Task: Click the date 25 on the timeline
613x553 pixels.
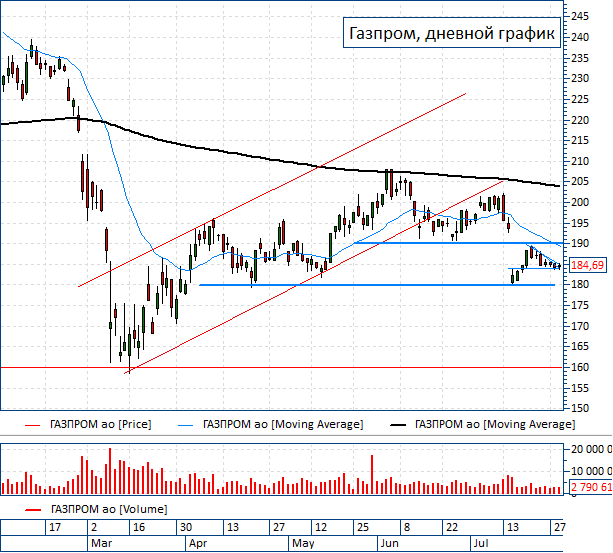Action: pos(362,527)
